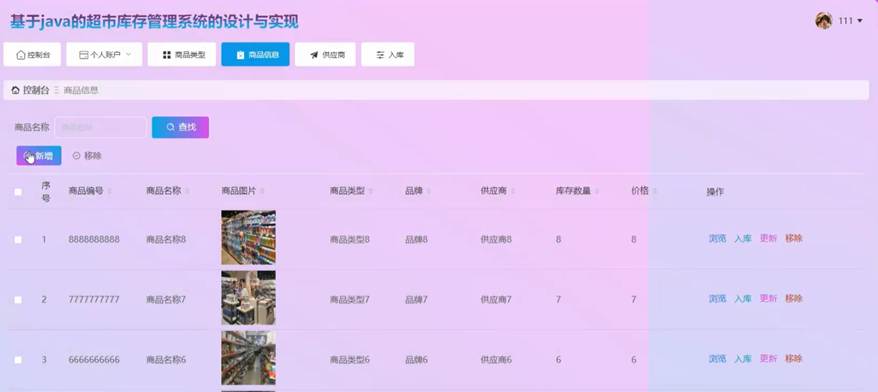Sort by 供应商 column arrows
The height and width of the screenshot is (392, 878).
pos(513,191)
